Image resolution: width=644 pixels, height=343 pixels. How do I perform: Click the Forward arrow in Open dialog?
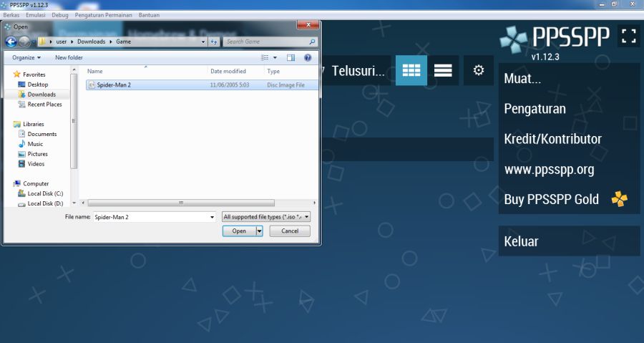pyautogui.click(x=24, y=42)
